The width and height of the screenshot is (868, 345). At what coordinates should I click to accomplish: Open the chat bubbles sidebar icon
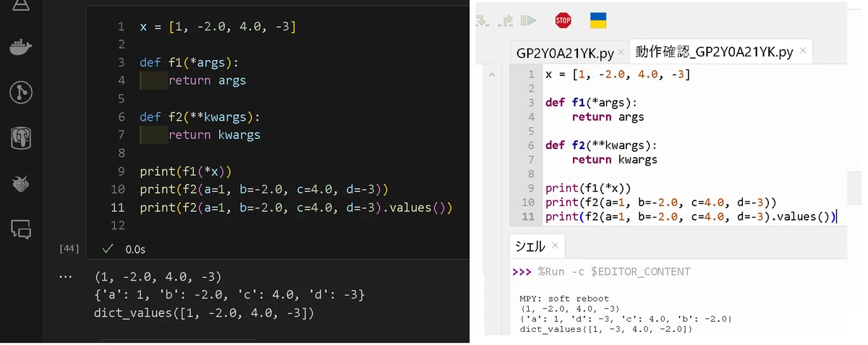click(x=21, y=229)
